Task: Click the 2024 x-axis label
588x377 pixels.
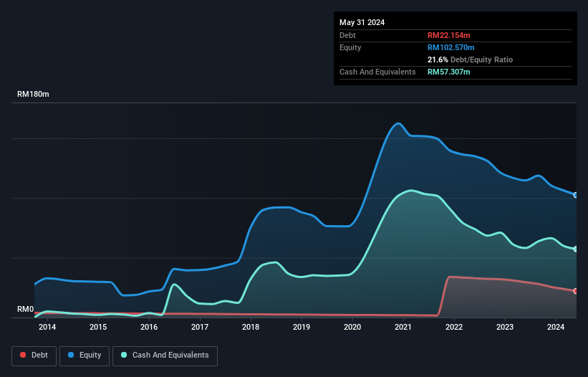Action: (556, 327)
